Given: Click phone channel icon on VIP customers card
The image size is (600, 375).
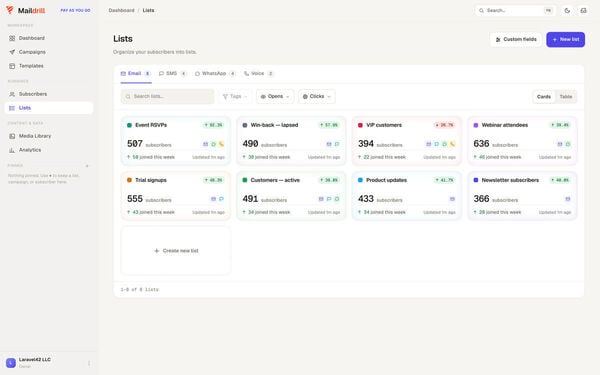Looking at the screenshot, I should pos(452,144).
